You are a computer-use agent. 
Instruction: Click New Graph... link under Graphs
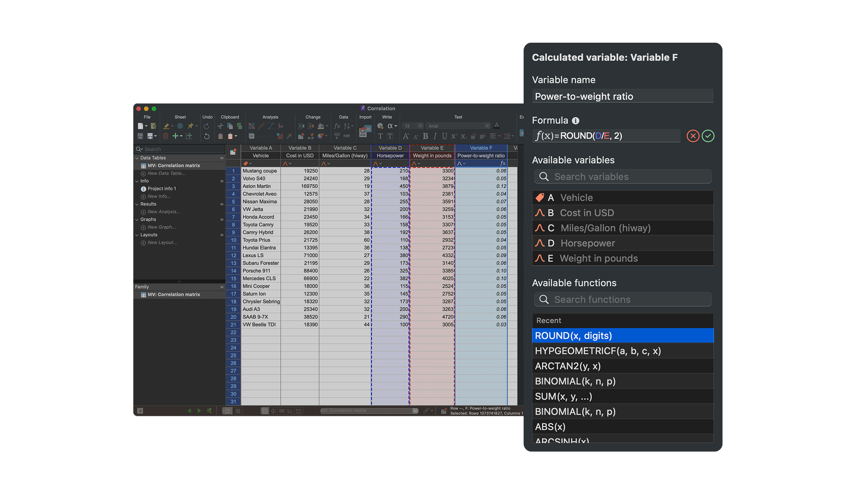[161, 227]
